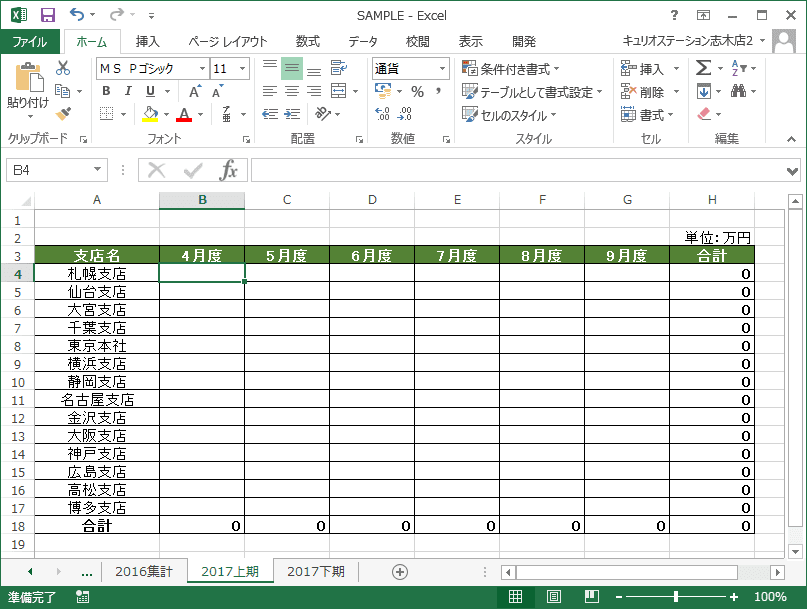Toggle italic formatting
The width and height of the screenshot is (807, 609).
[128, 92]
